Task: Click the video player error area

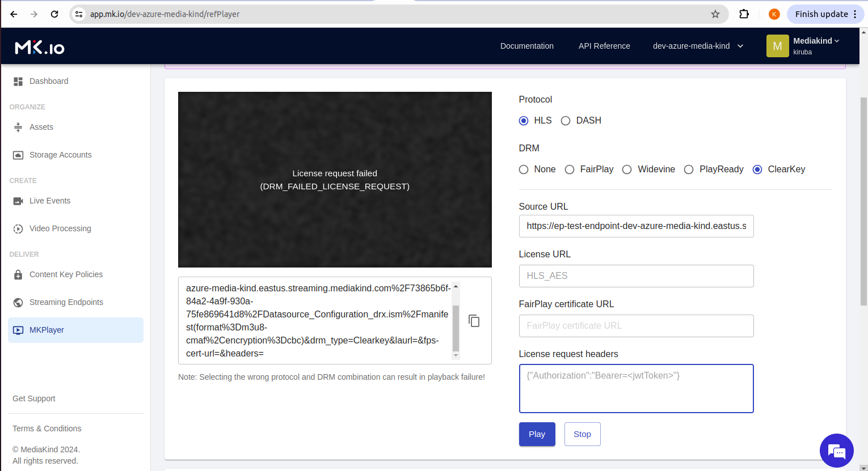Action: click(x=335, y=180)
